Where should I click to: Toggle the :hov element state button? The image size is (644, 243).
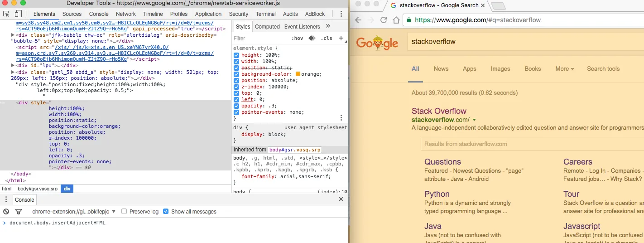(298, 39)
